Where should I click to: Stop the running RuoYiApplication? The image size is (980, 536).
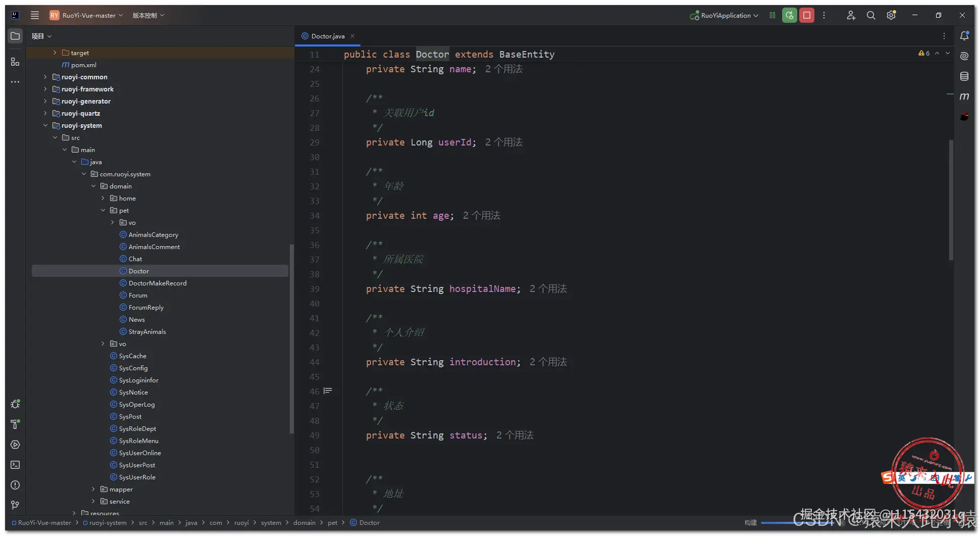click(807, 15)
